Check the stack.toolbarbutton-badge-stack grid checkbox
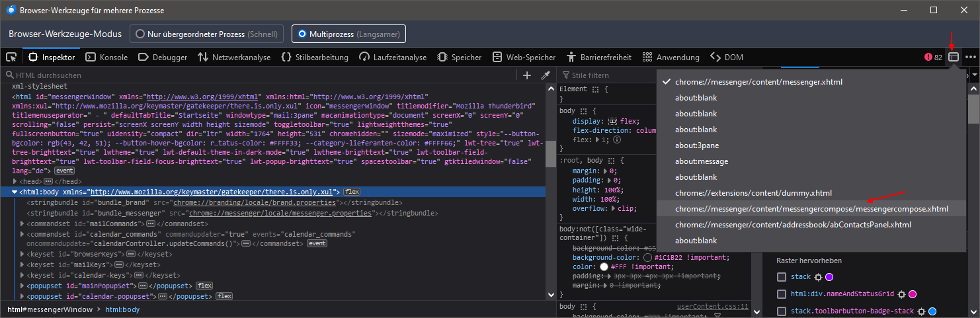 782,311
